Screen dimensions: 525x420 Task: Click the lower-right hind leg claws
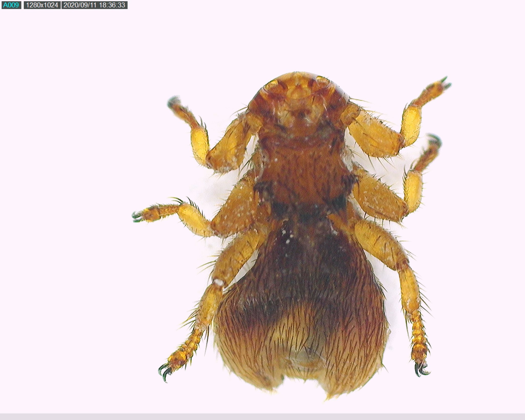[x=422, y=370]
